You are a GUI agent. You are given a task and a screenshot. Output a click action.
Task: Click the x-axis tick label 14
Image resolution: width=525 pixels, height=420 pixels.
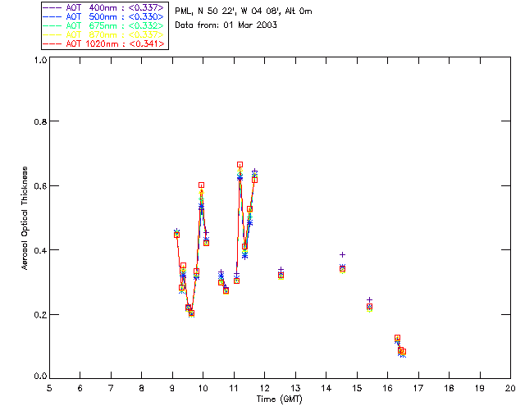point(326,388)
